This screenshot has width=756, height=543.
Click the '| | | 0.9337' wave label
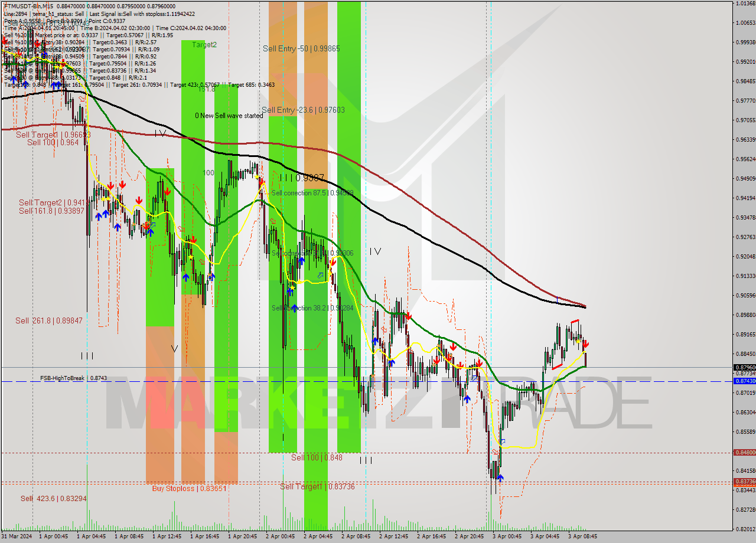[x=302, y=177]
